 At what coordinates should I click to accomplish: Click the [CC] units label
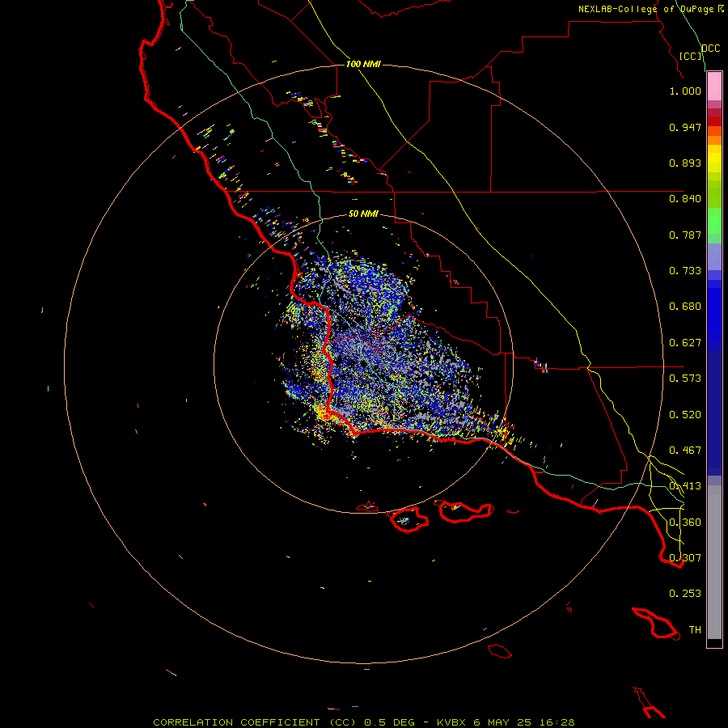coord(691,56)
